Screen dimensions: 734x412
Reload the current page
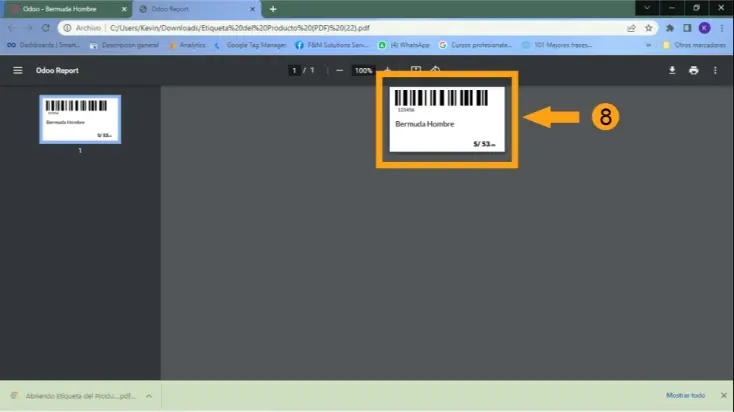(44, 28)
